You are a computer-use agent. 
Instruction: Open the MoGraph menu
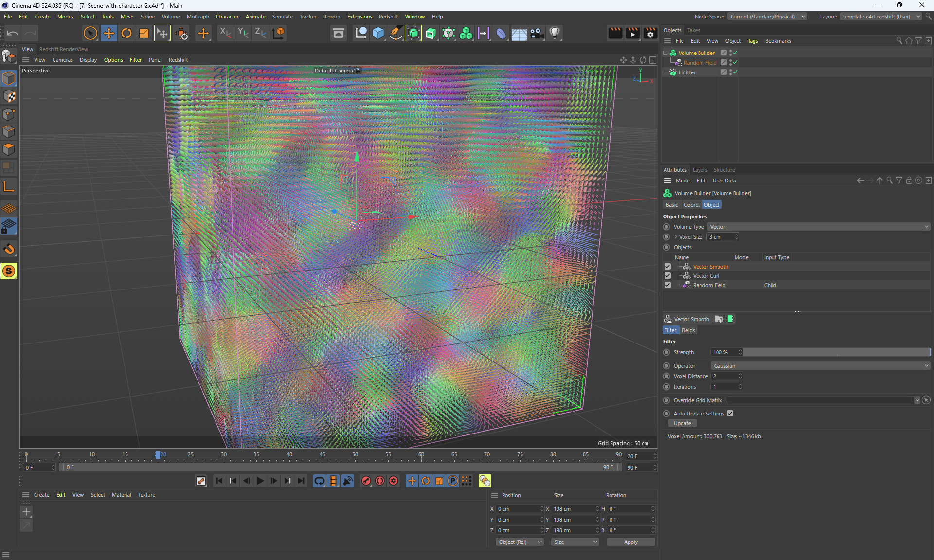point(198,17)
